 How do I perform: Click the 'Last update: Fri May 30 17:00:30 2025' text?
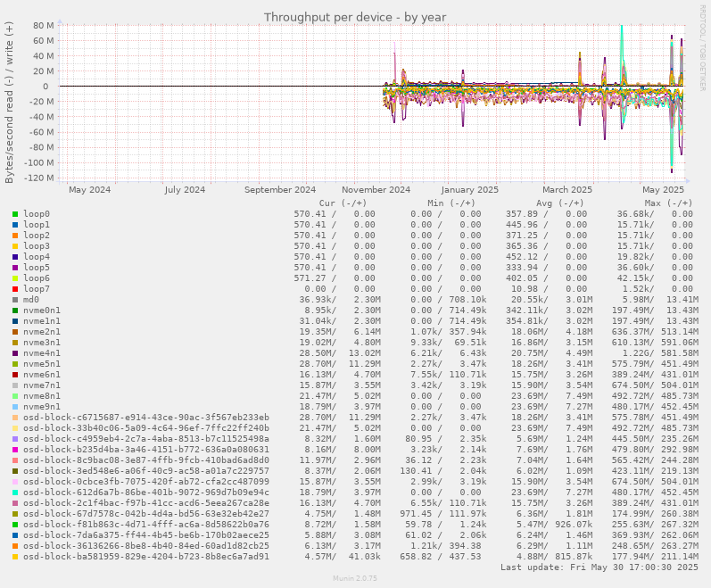(599, 567)
